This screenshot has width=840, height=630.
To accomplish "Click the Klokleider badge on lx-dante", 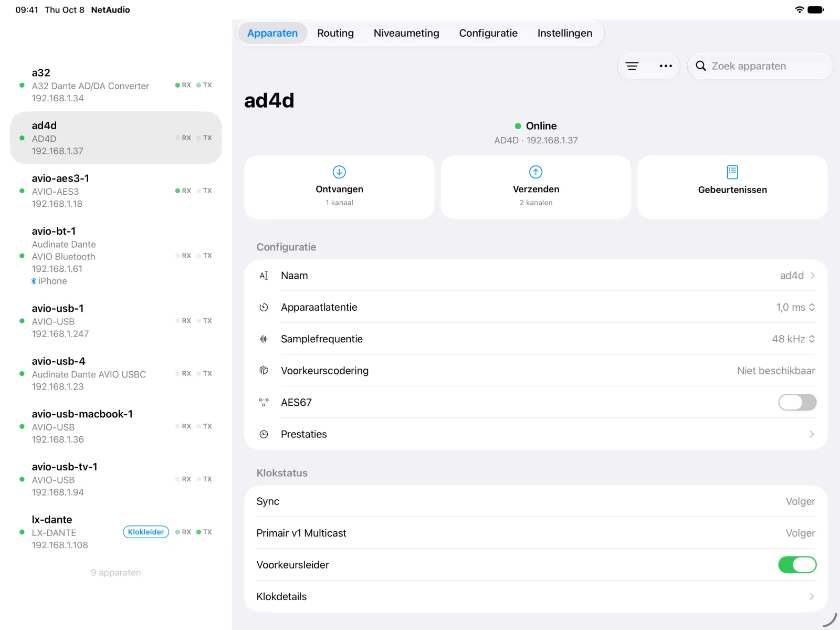I will (146, 532).
